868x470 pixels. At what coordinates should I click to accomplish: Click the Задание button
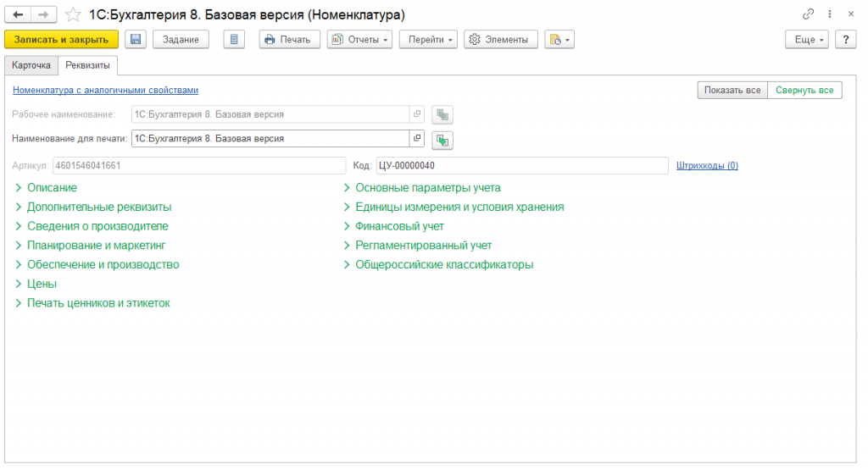pos(181,39)
